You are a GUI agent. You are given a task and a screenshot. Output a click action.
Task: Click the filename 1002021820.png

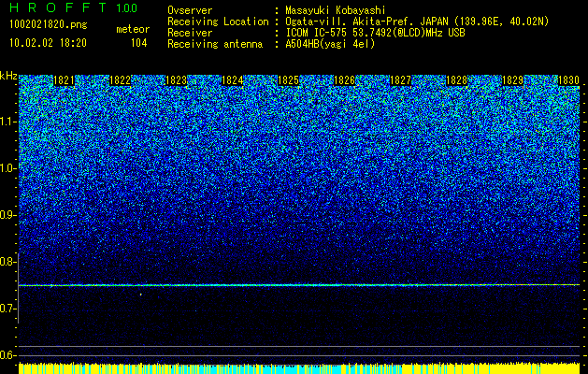pos(49,25)
